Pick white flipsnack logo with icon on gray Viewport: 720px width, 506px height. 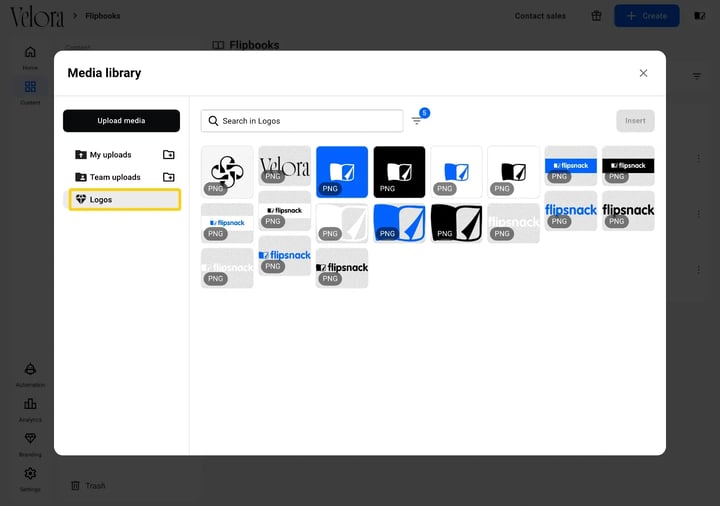coord(227,268)
